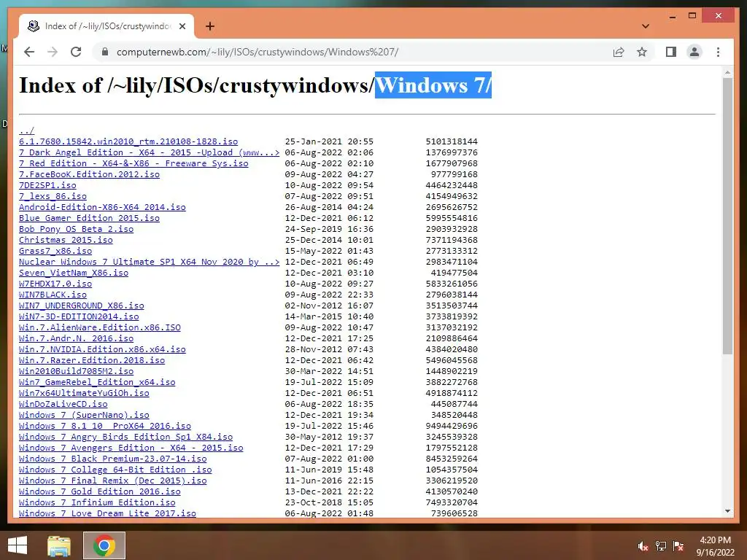Open Win.7.NVIDIA.Edition.x86.x64.iso link
The width and height of the screenshot is (747, 560).
click(x=102, y=349)
